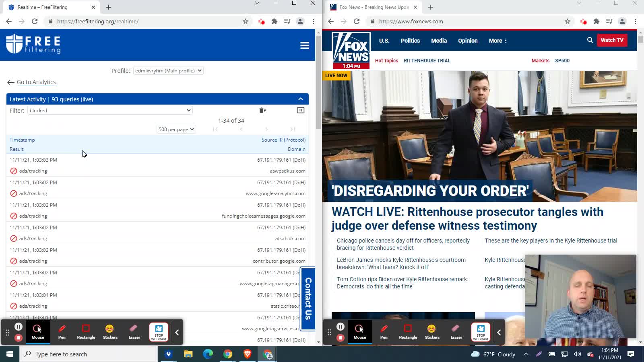Expand the More menu on Fox News

[x=498, y=41]
